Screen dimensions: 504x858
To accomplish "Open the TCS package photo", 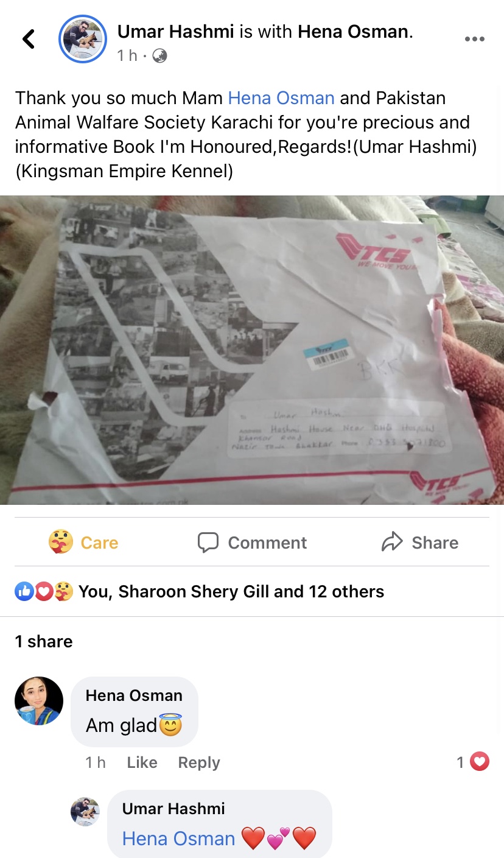I will (x=252, y=350).
